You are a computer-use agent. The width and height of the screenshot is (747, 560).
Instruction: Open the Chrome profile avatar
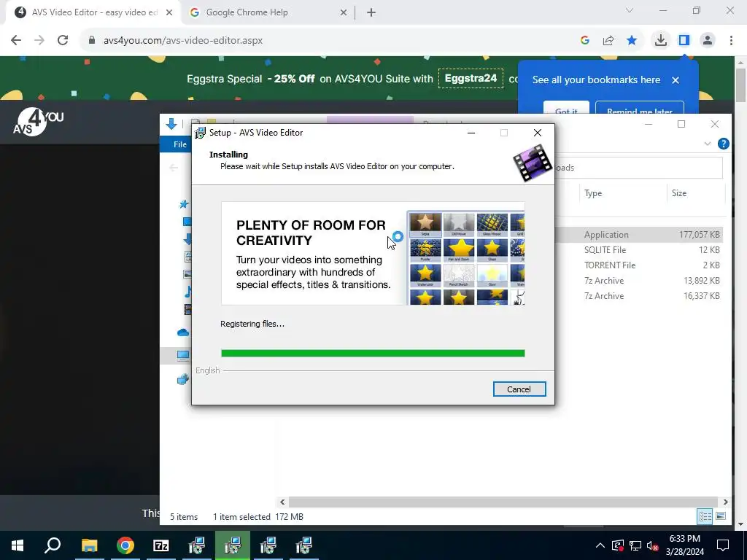[x=708, y=41]
